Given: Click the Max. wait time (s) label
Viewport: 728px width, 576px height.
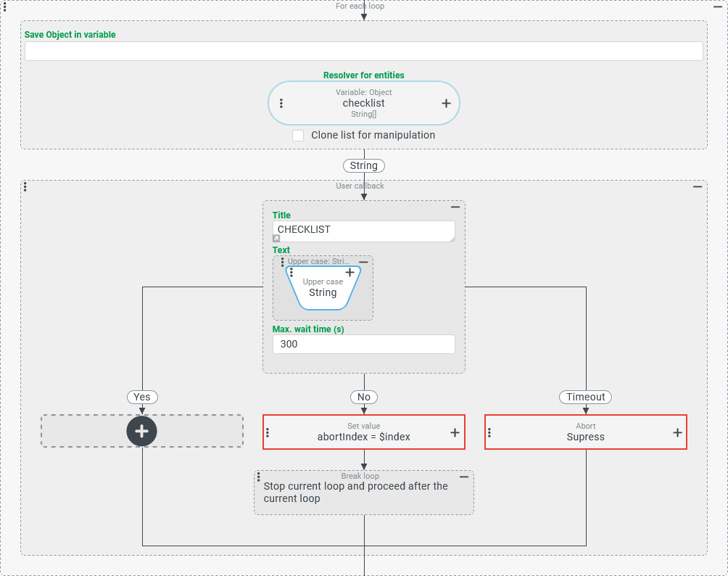Looking at the screenshot, I should (308, 329).
